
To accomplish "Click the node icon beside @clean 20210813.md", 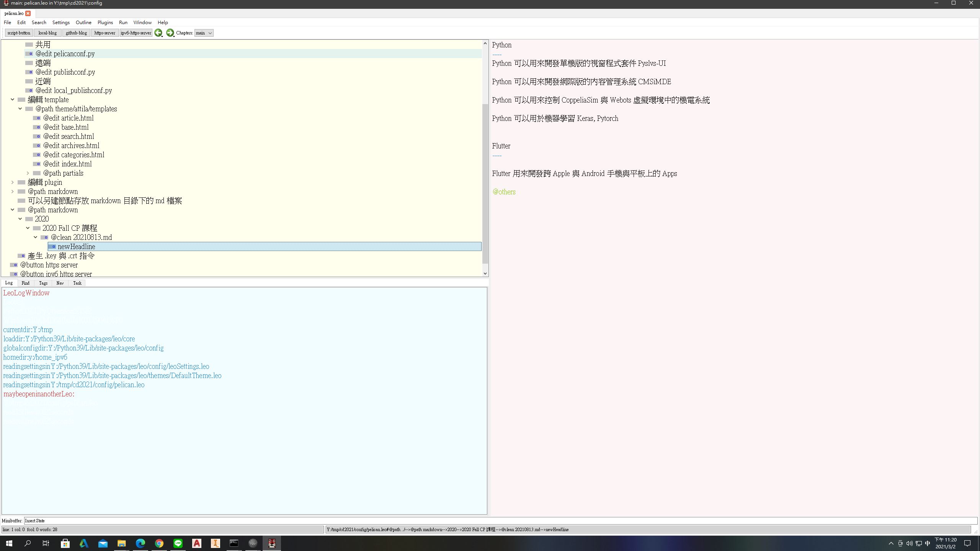I will [45, 238].
